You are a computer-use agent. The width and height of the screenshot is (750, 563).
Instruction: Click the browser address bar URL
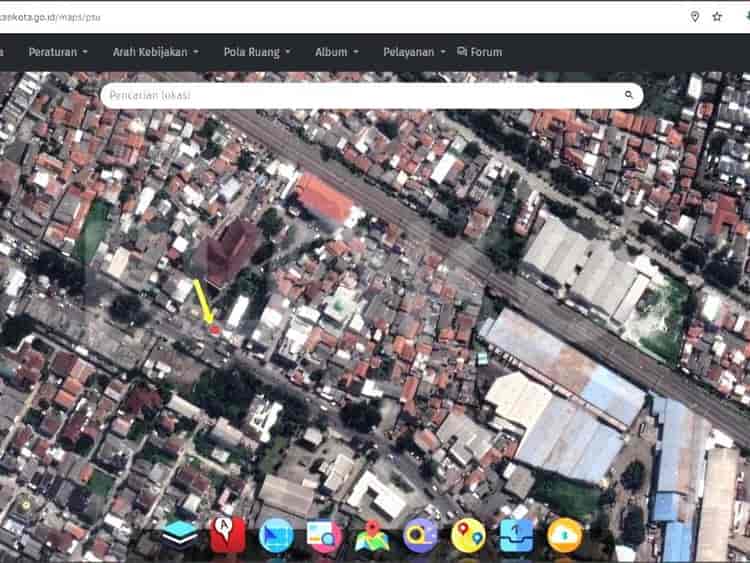50,17
